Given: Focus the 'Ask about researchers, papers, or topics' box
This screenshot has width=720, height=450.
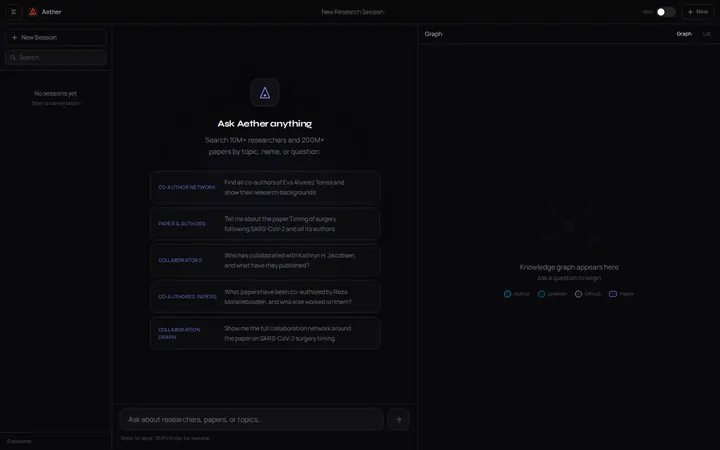Looking at the screenshot, I should click(252, 419).
